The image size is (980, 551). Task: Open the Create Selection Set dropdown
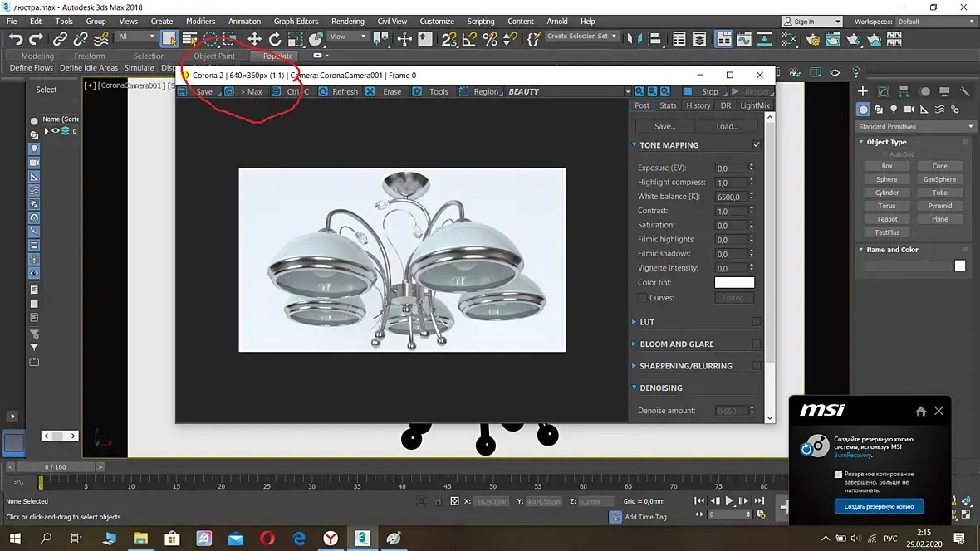(581, 37)
